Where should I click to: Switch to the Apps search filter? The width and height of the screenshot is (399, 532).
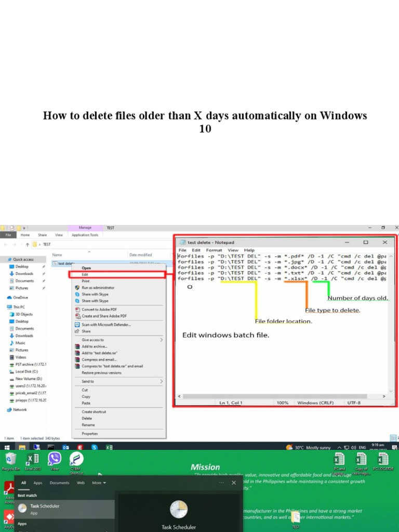pyautogui.click(x=37, y=483)
